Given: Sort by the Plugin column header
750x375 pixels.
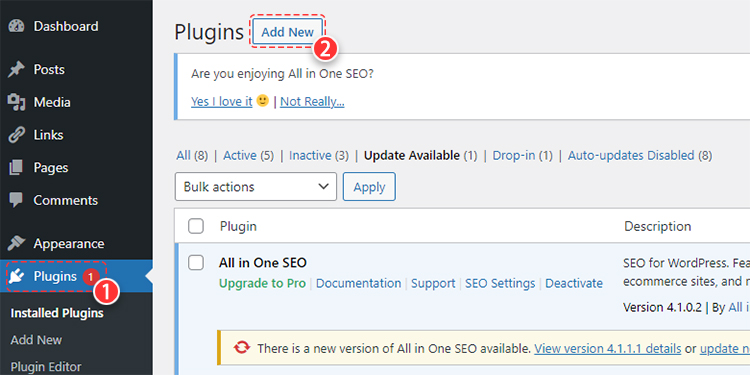Looking at the screenshot, I should tap(238, 226).
